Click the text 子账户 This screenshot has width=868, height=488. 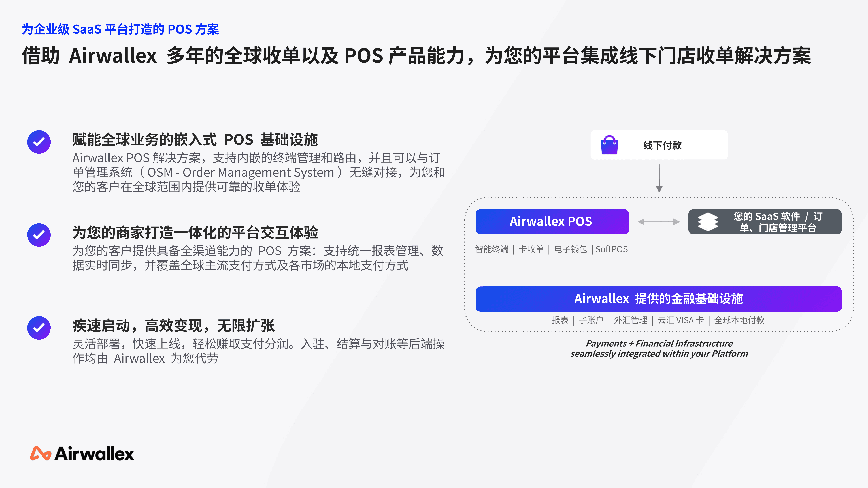click(x=591, y=320)
